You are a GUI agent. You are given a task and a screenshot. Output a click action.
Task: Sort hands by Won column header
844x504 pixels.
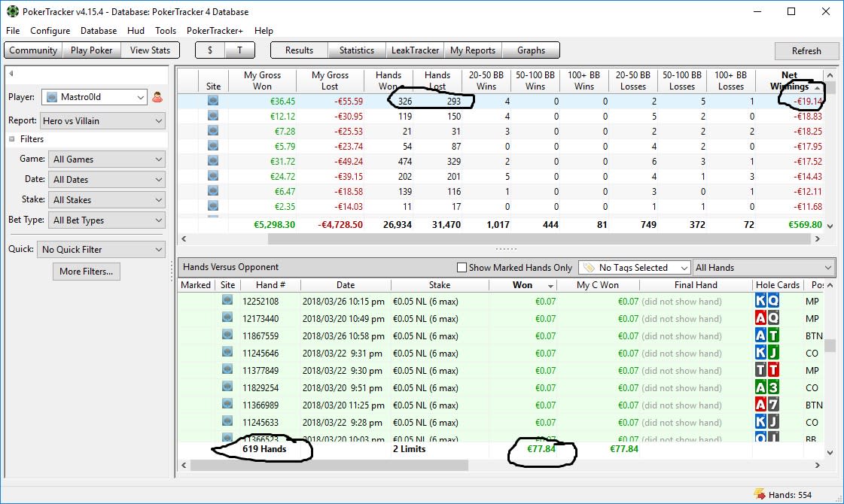[x=522, y=285]
